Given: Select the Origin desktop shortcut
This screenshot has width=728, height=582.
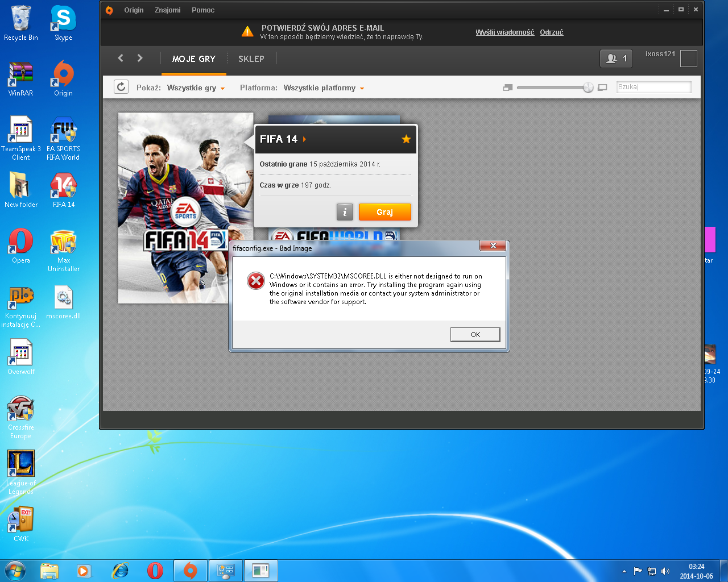Looking at the screenshot, I should [63, 79].
